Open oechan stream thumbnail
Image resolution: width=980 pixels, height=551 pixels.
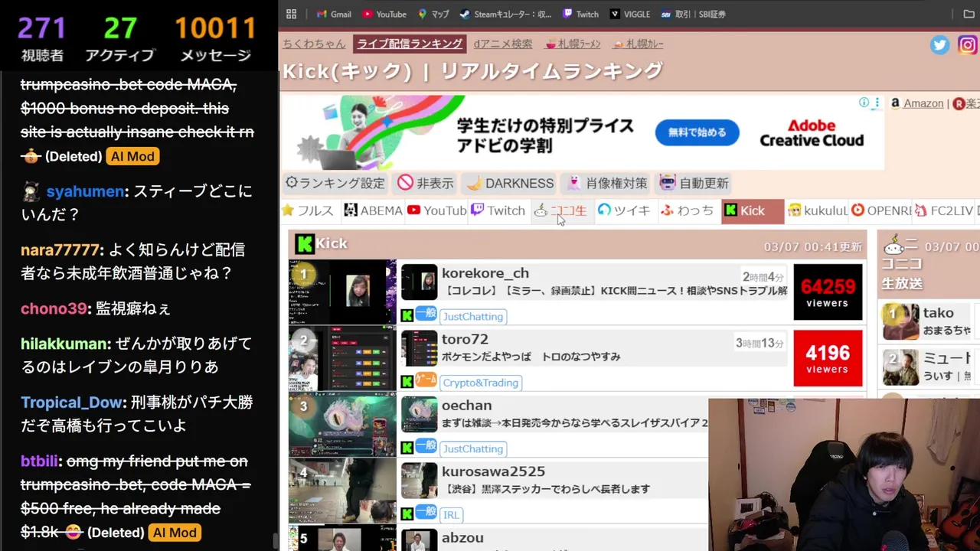(342, 425)
